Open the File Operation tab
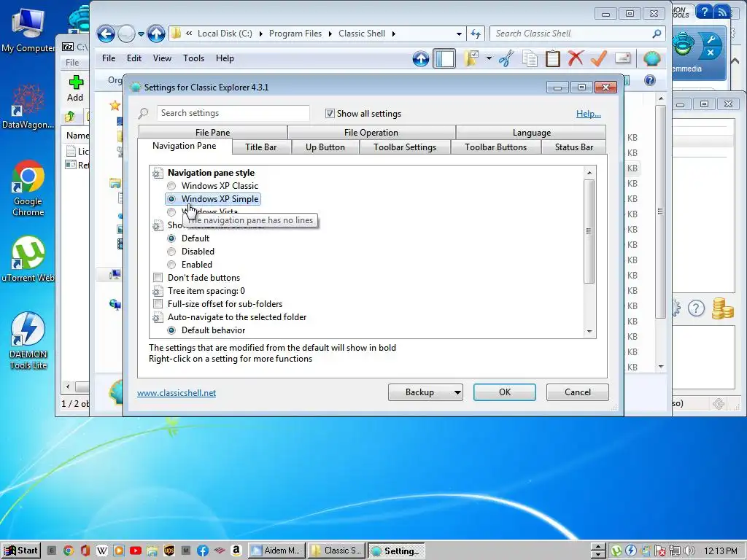The image size is (747, 560). pyautogui.click(x=371, y=133)
